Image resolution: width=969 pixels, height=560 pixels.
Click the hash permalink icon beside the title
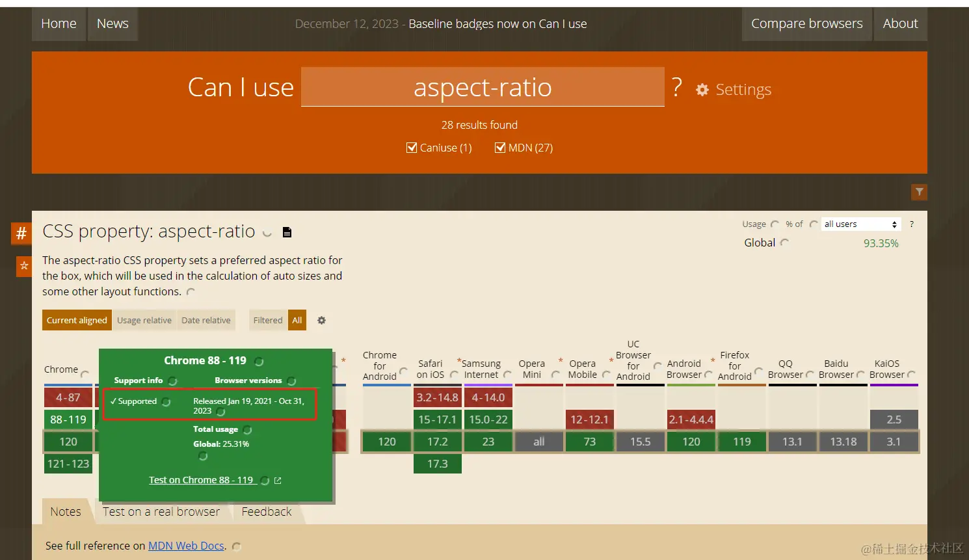21,233
